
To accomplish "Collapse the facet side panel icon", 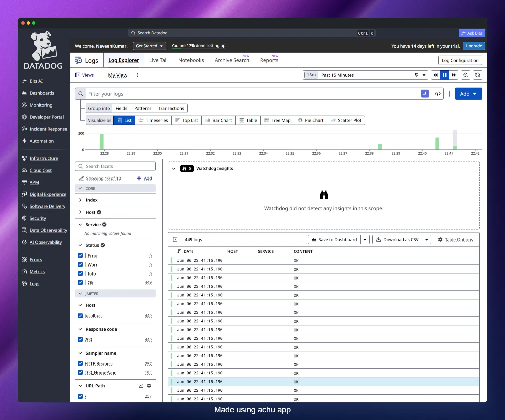I will pos(175,239).
